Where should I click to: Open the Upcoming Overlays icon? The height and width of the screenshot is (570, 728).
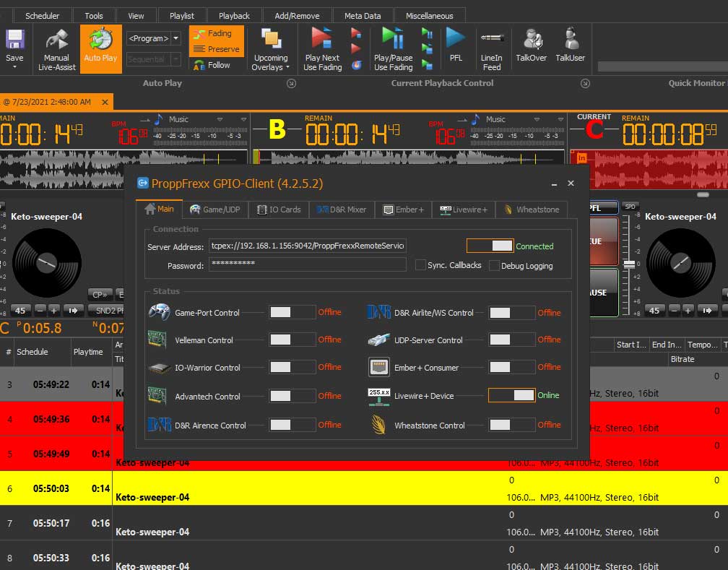click(271, 39)
